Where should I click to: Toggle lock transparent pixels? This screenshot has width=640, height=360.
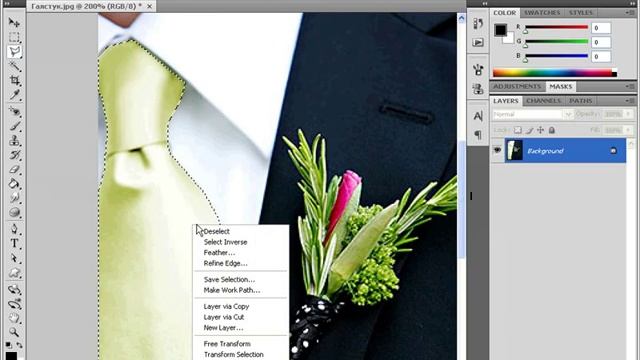518,130
